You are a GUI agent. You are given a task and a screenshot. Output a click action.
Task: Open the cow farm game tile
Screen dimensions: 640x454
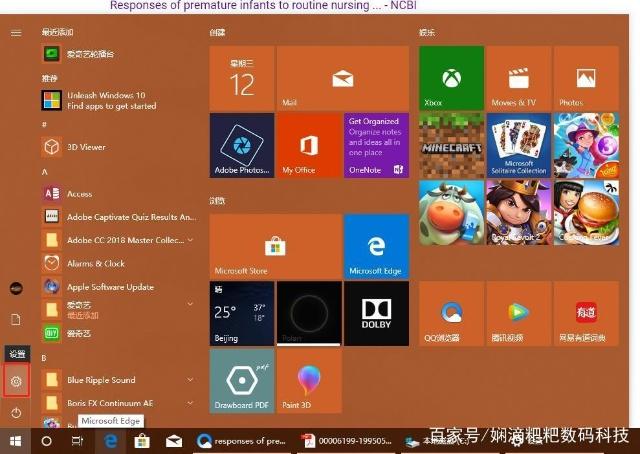pos(451,213)
